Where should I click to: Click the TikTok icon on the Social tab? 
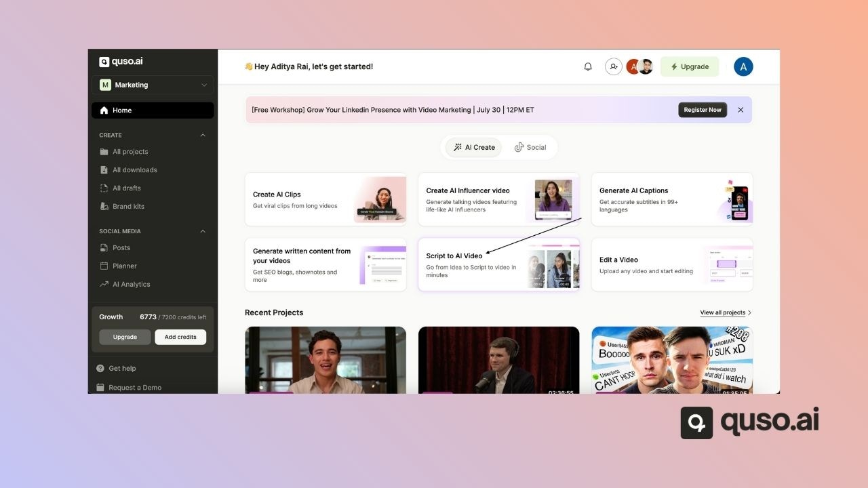coord(519,147)
